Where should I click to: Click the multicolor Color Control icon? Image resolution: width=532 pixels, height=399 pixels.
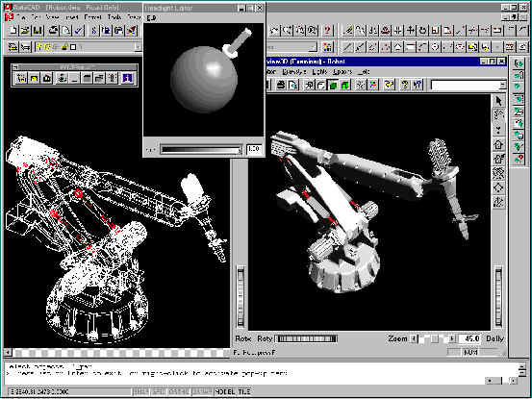[327, 47]
